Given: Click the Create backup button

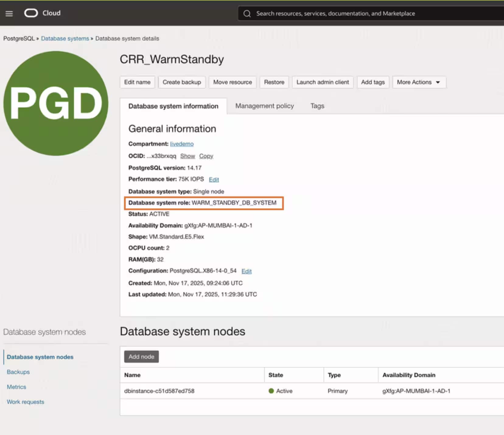Looking at the screenshot, I should click(182, 82).
